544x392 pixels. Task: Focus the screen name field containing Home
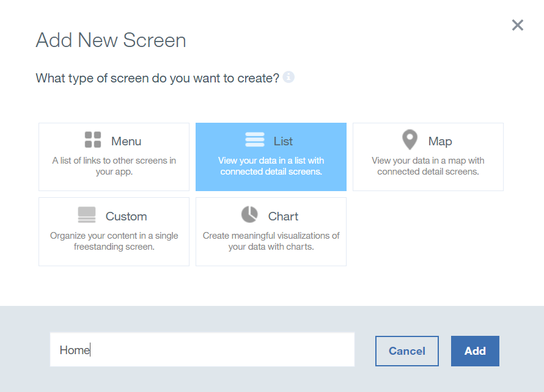[202, 350]
